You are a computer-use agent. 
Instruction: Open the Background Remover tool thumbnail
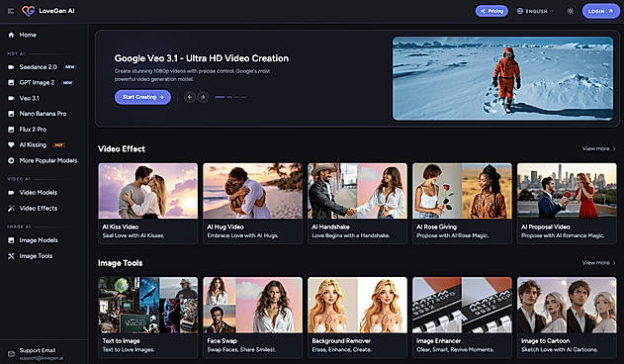tap(357, 305)
